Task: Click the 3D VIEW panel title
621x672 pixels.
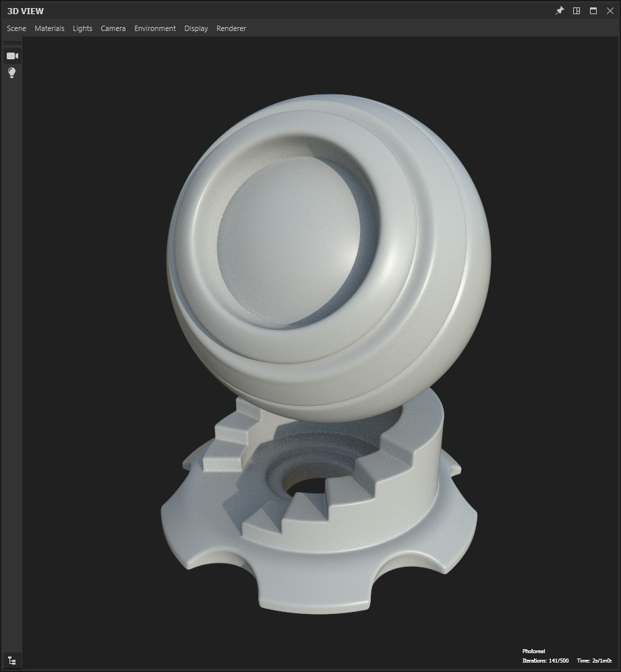Action: [26, 11]
